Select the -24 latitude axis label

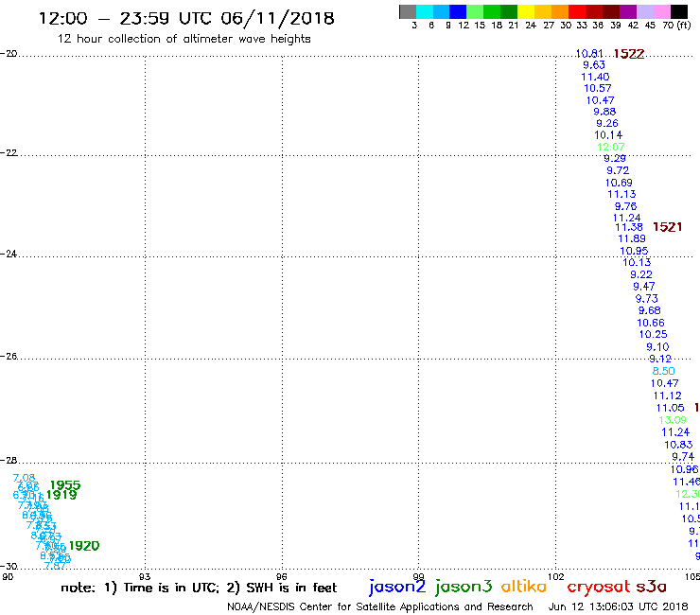(x=9, y=254)
